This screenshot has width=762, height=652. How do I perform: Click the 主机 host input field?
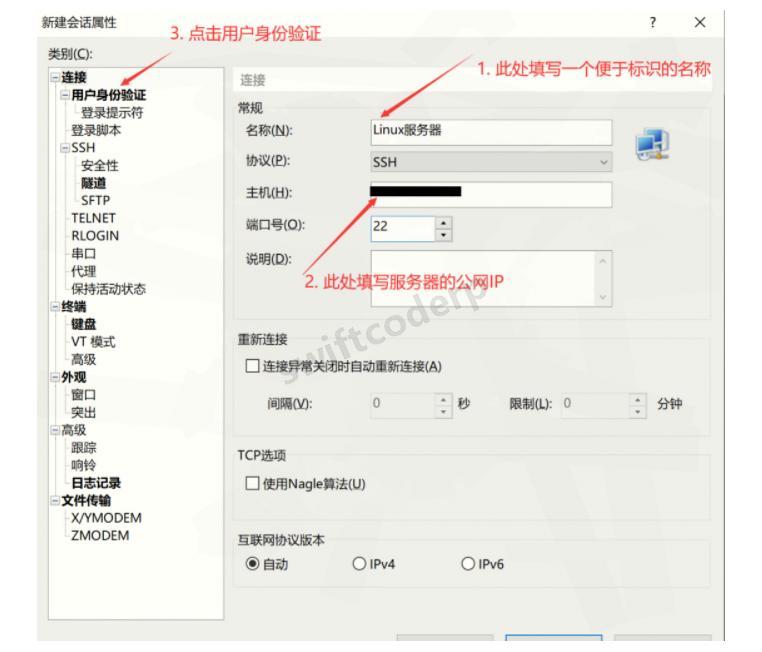pyautogui.click(x=491, y=195)
